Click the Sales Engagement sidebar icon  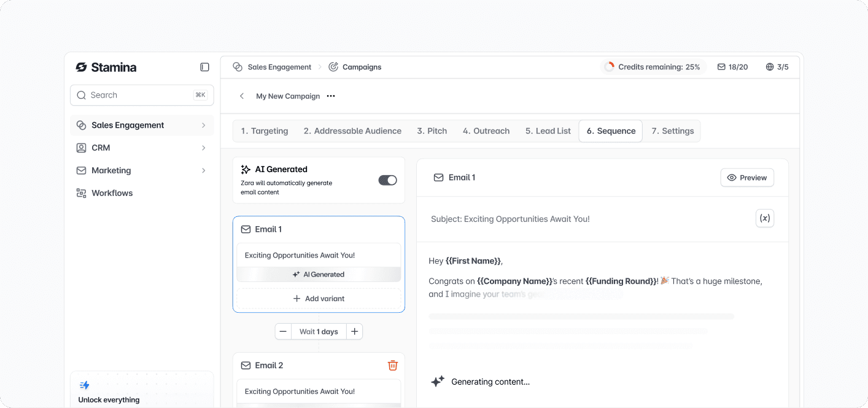click(81, 125)
